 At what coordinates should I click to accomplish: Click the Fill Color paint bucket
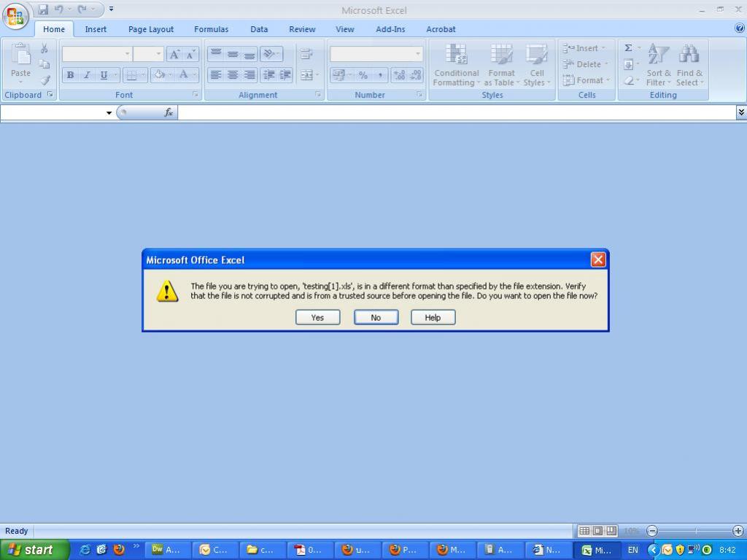(x=160, y=75)
